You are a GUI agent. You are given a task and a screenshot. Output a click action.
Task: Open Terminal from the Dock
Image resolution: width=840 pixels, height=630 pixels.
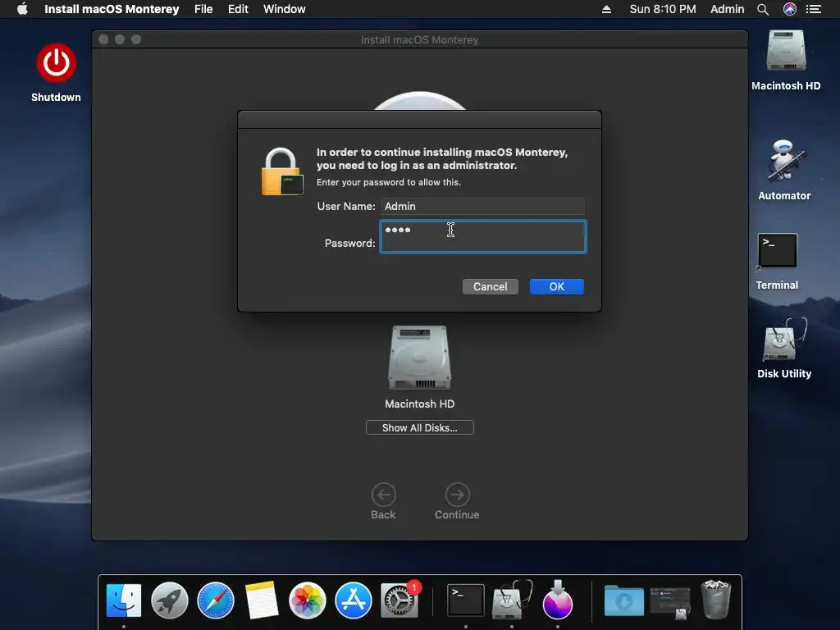pos(466,600)
